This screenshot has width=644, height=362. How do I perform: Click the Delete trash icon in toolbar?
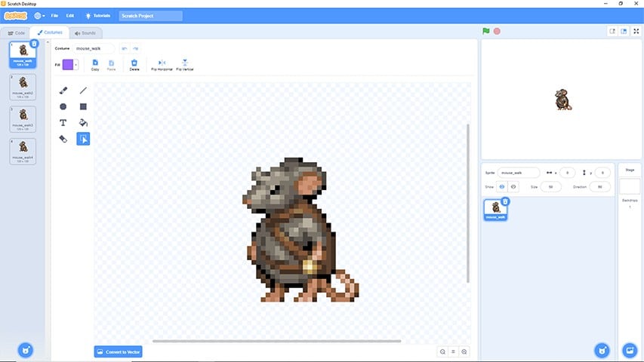tap(134, 64)
